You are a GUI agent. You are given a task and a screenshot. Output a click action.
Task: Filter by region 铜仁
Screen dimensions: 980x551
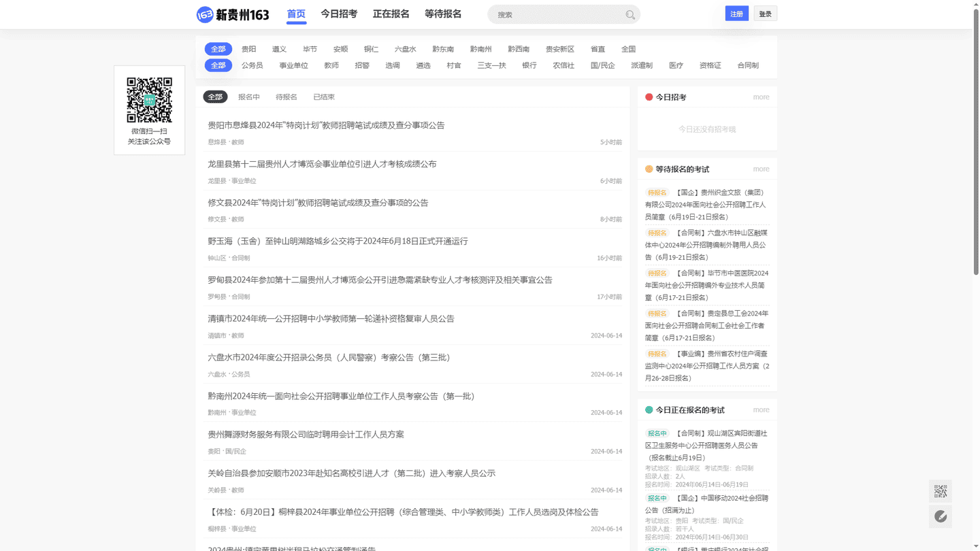[371, 49]
